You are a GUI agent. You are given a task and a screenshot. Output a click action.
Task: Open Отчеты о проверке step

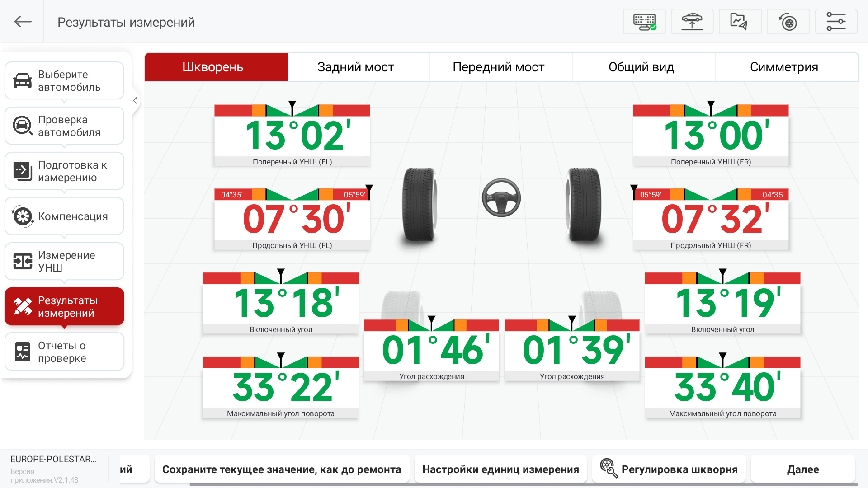tap(64, 352)
